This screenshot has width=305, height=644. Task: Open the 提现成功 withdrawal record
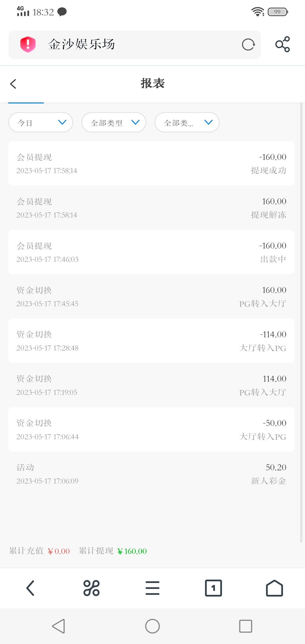click(151, 164)
